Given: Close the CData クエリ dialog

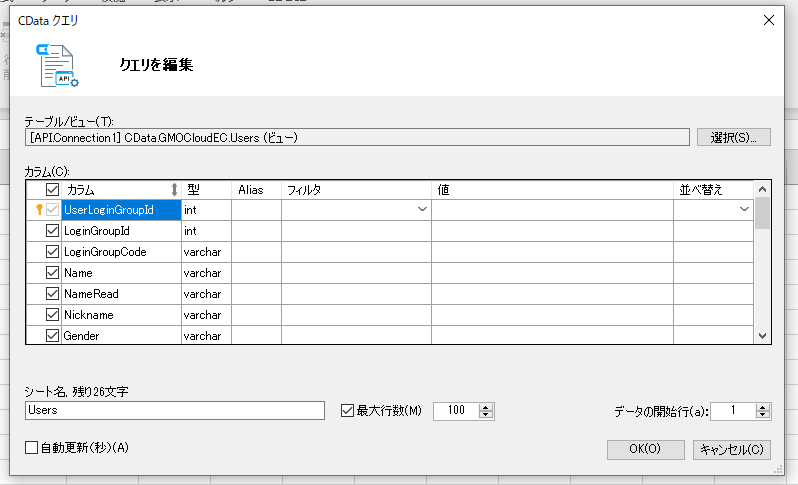Looking at the screenshot, I should click(769, 20).
